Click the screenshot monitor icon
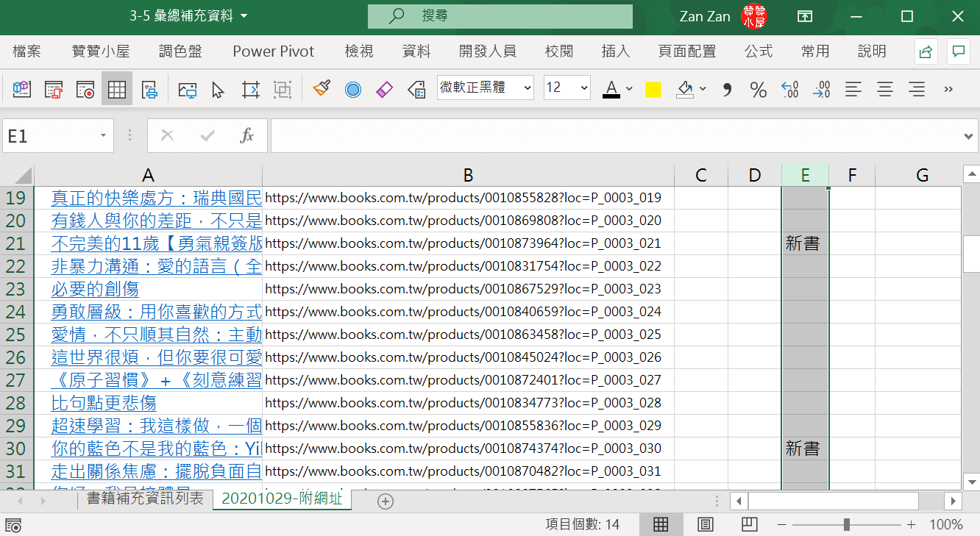The image size is (980, 536). (x=188, y=89)
